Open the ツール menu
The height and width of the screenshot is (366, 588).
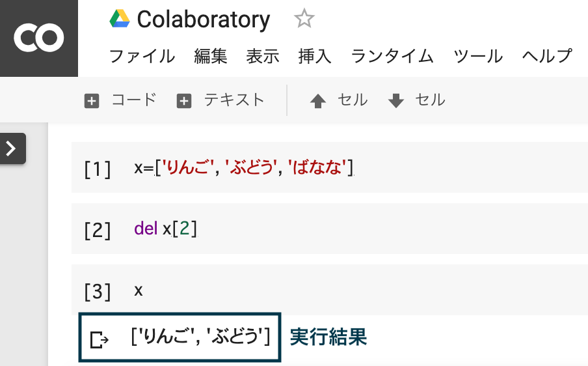point(477,56)
